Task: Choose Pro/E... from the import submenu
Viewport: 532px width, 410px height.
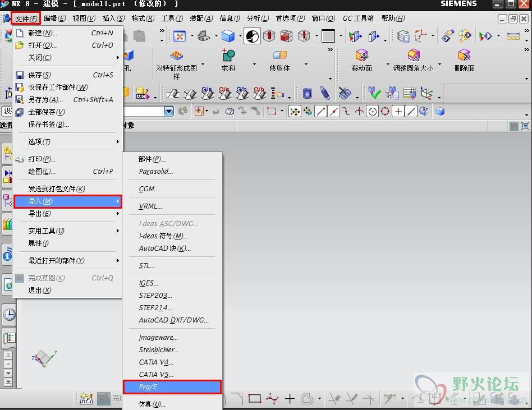Action: [172, 387]
